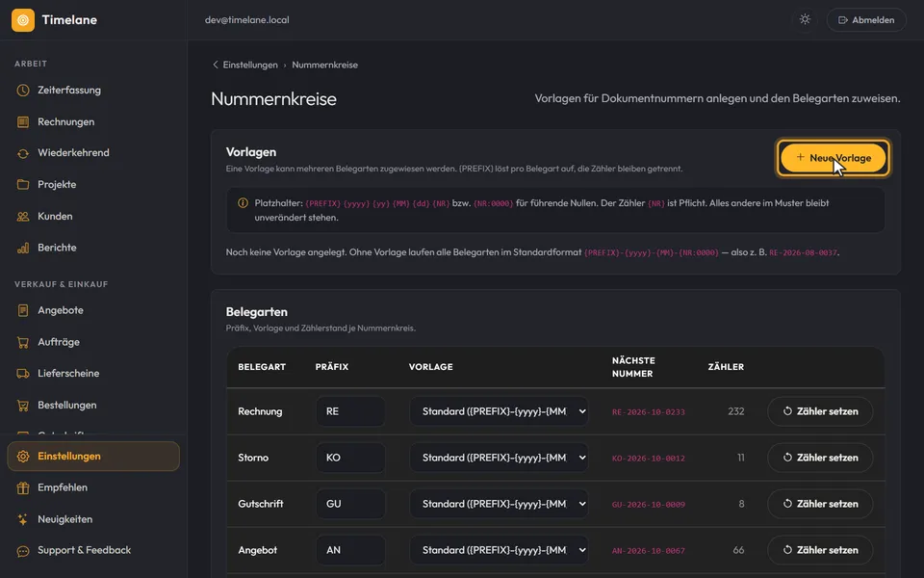This screenshot has height=578, width=924.
Task: Open the Bestellungen cart icon
Action: [x=23, y=406]
